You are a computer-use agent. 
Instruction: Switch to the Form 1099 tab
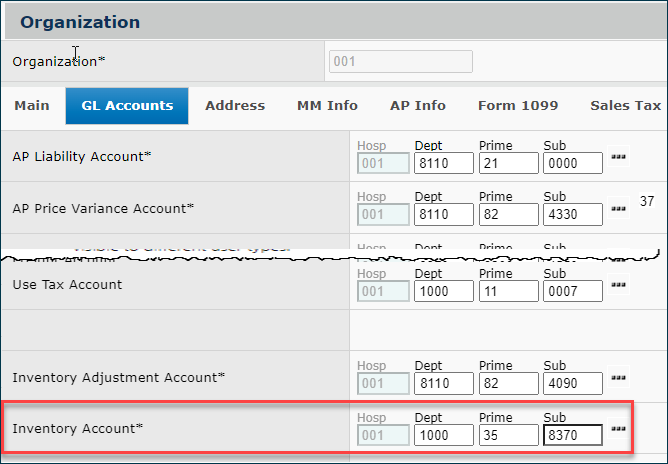(x=518, y=105)
